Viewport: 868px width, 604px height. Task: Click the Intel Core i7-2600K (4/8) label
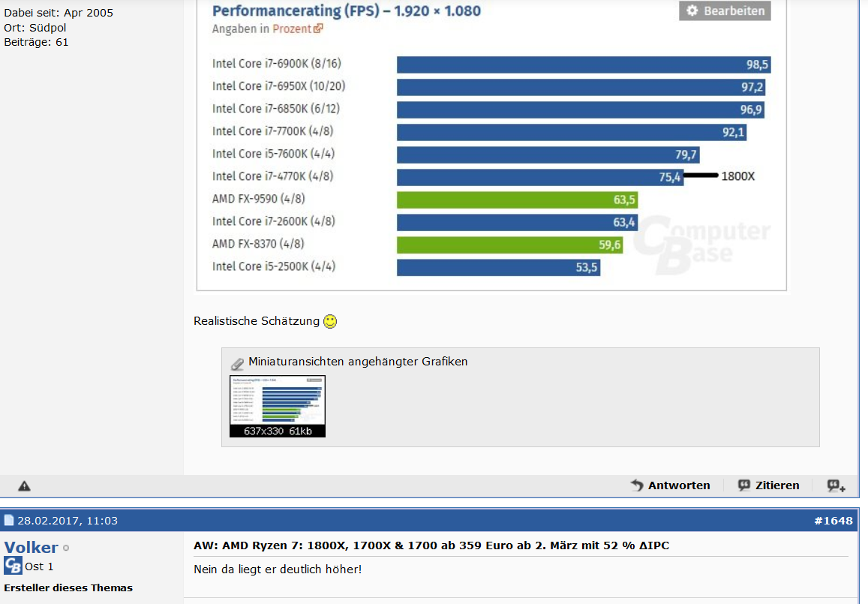(x=274, y=221)
